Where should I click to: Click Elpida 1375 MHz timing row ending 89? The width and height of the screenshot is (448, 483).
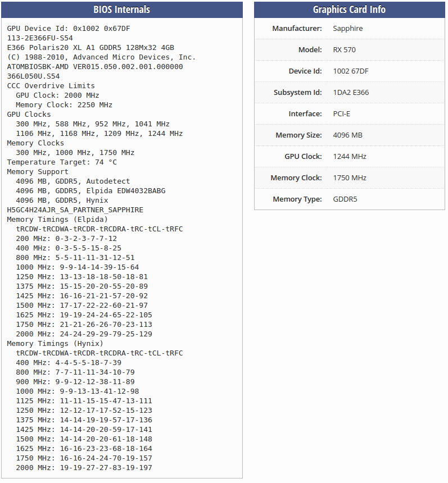[82, 286]
